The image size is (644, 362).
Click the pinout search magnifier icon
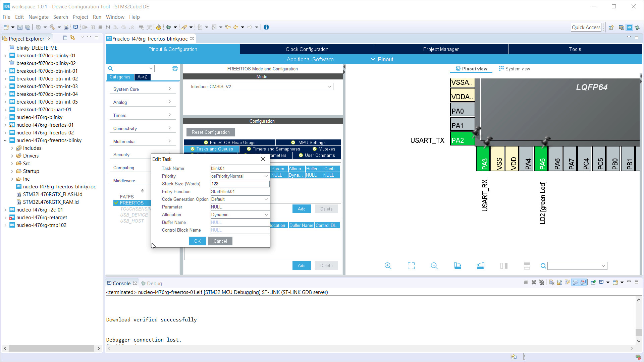[543, 266]
